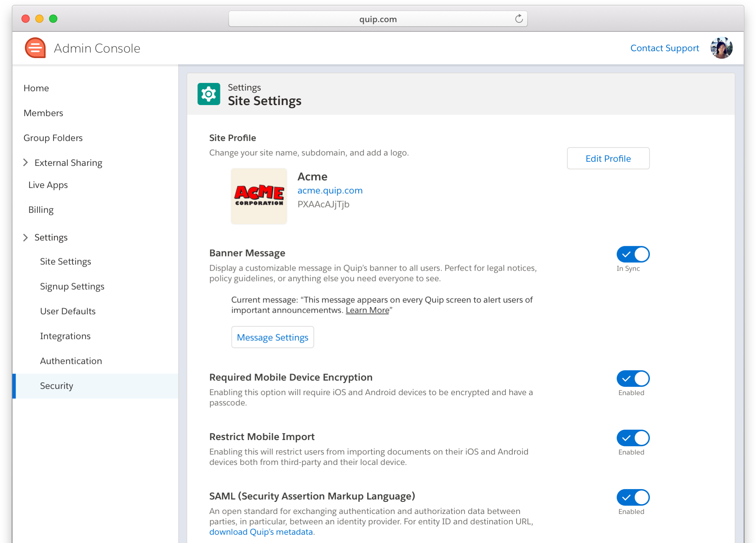Expand the External Sharing chevron
Screen dimensions: 756x543
click(26, 162)
